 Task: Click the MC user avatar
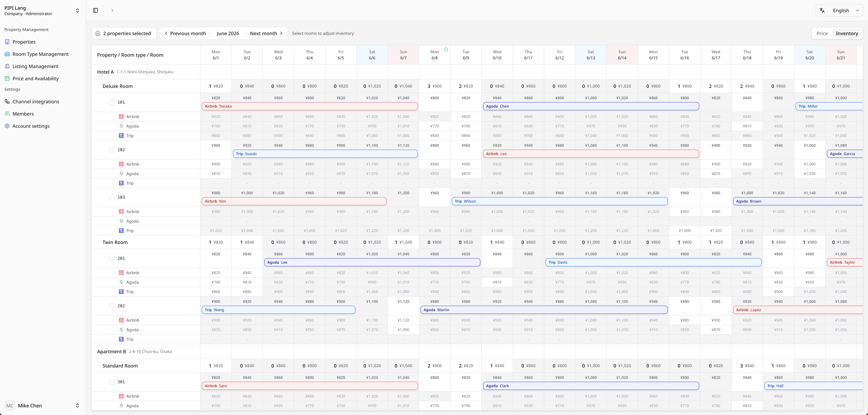[x=10, y=405]
